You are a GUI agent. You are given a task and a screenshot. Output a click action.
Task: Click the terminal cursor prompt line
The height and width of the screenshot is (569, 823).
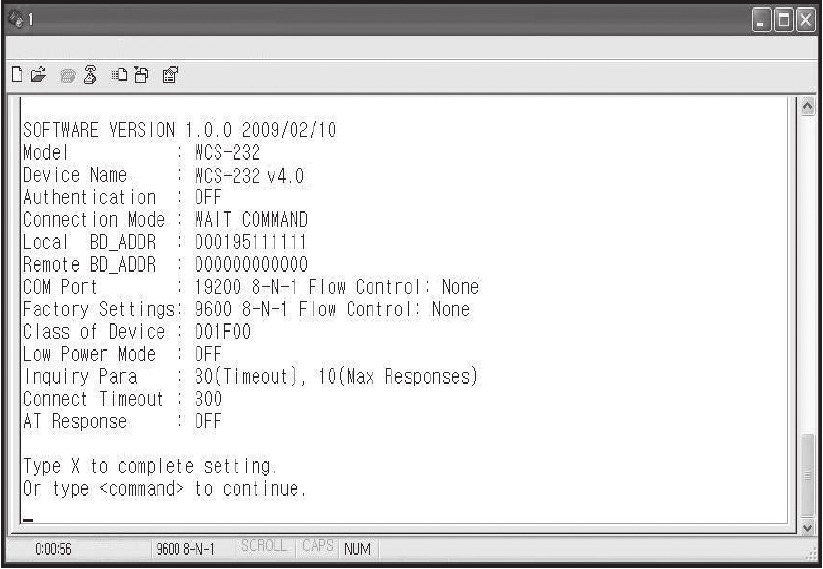click(x=28, y=520)
